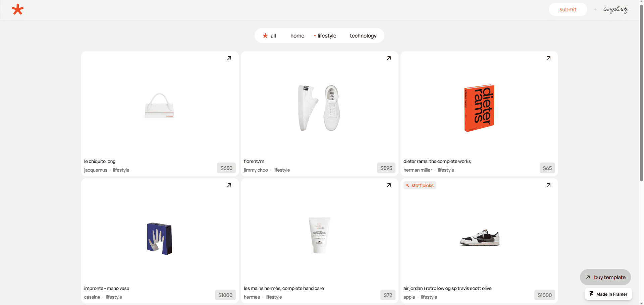644x305 pixels.
Task: Click lifestyle tag next to jacquemus
Action: click(x=121, y=170)
